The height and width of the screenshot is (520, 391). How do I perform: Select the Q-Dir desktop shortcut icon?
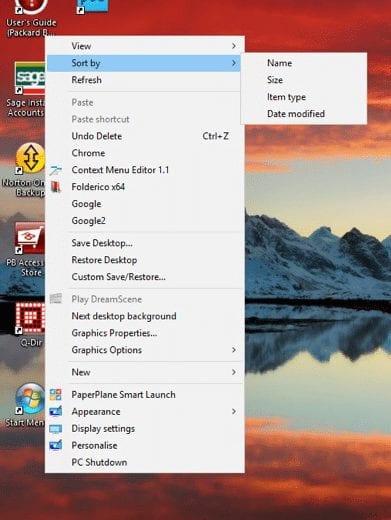[x=30, y=318]
